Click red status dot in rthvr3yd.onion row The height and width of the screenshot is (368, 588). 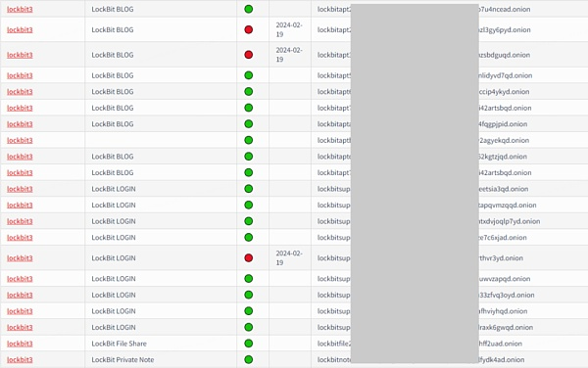click(x=248, y=258)
